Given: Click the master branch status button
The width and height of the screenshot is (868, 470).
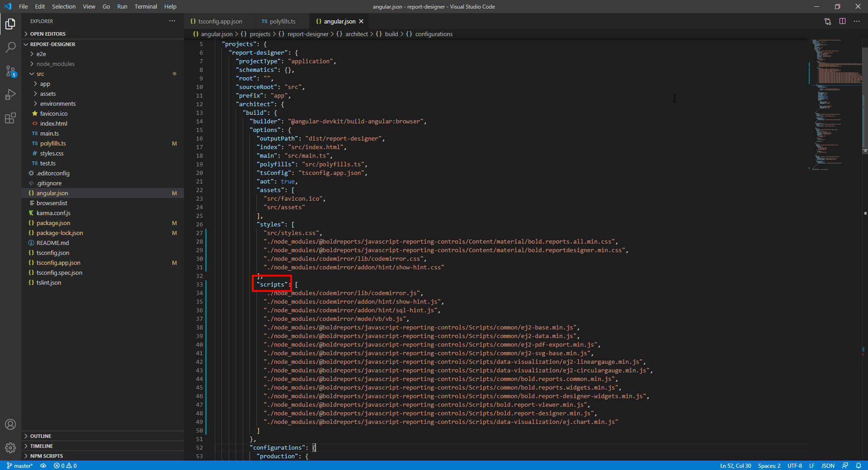Looking at the screenshot, I should coord(20,465).
